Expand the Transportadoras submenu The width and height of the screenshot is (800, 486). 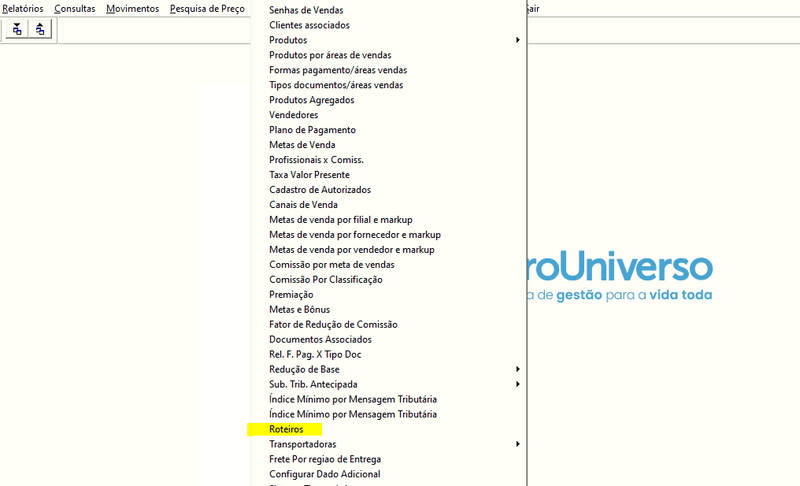tap(517, 444)
